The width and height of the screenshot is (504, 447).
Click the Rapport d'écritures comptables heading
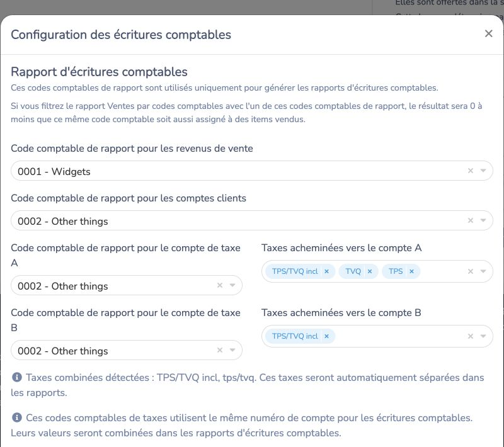coord(99,72)
